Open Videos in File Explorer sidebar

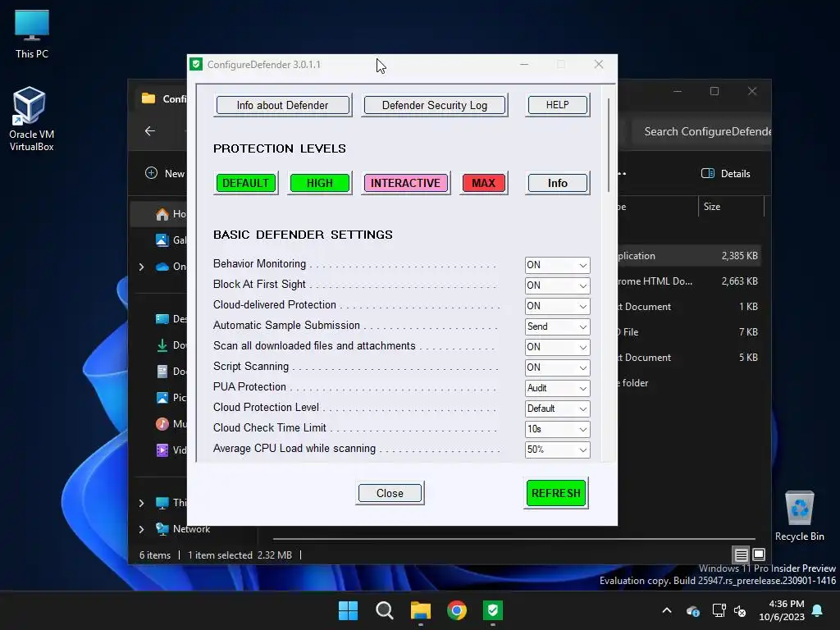coord(171,450)
